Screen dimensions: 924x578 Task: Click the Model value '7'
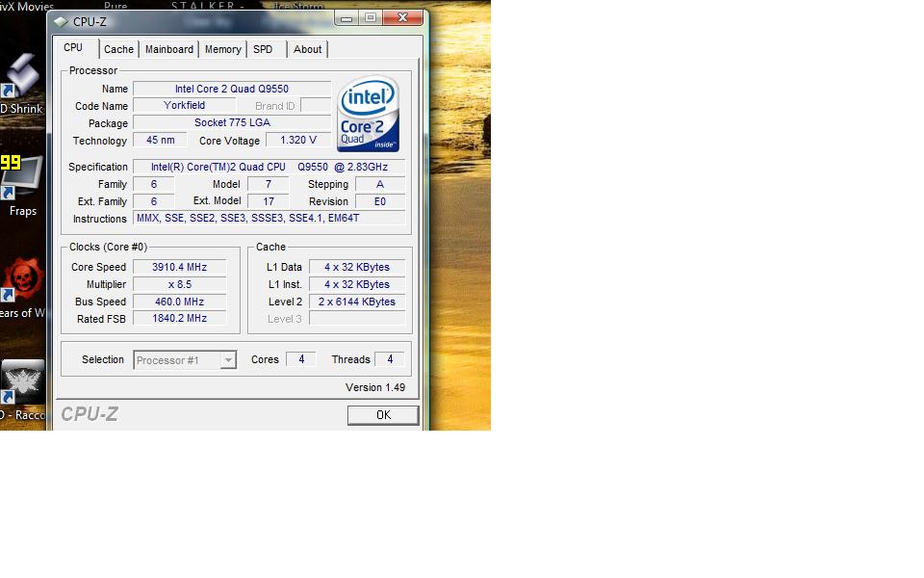(x=269, y=185)
